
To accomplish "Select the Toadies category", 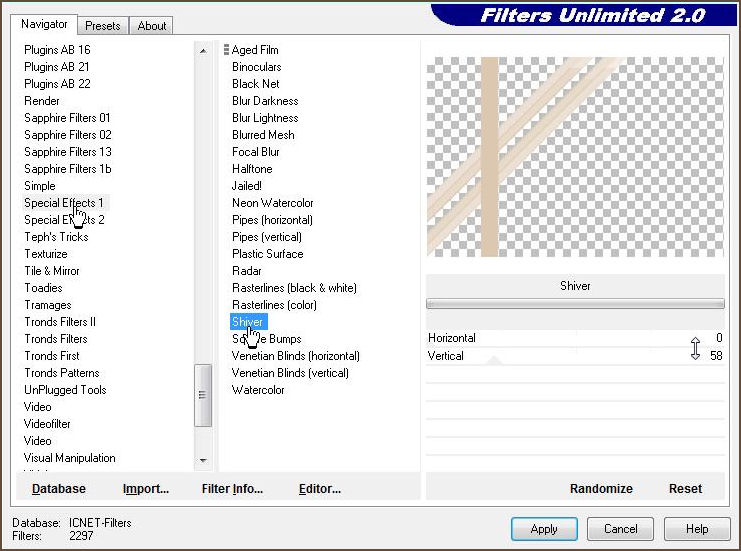I will point(43,288).
